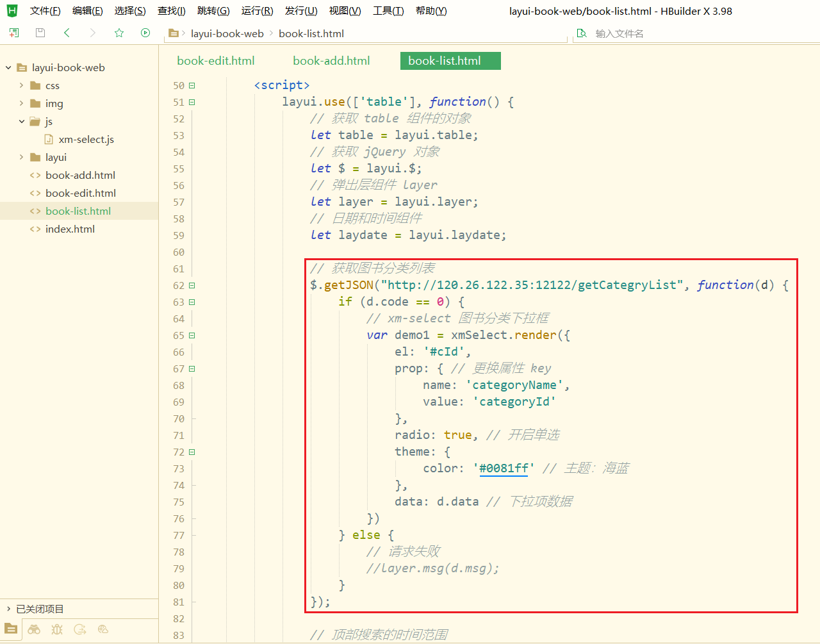Open the 文件(F) menu

45,11
